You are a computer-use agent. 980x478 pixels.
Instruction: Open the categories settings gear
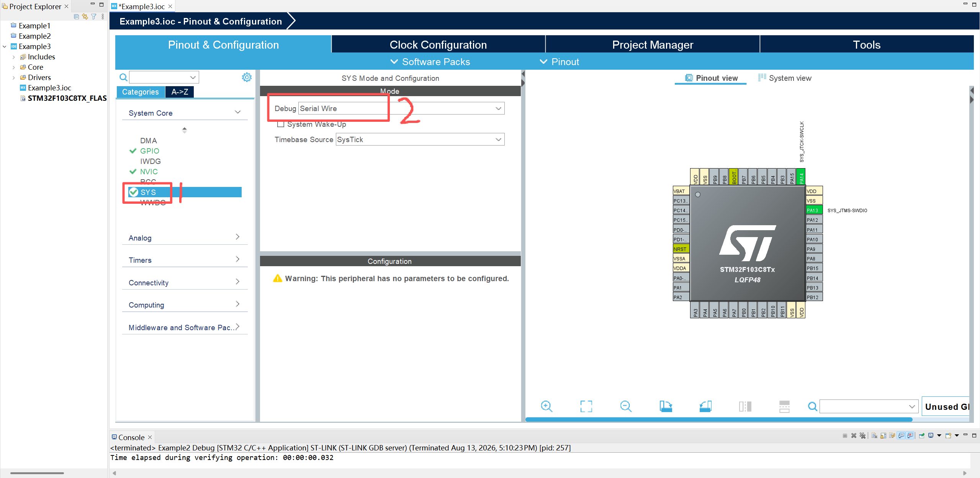click(x=247, y=77)
